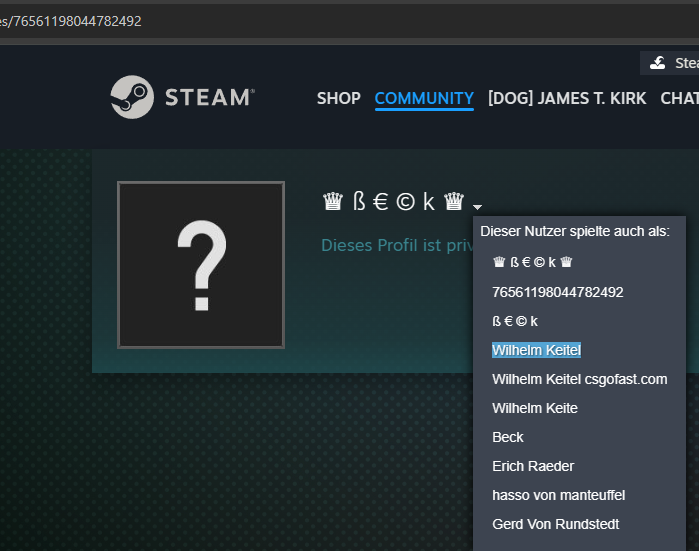Select the first crowned alias in list
Screen dimensions: 699x551
coord(532,263)
